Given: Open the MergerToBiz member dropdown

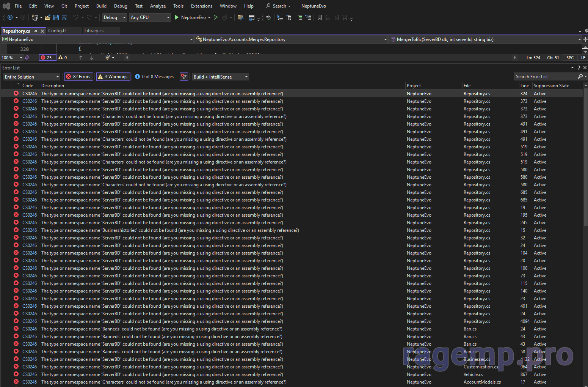Looking at the screenshot, I should (486, 39).
